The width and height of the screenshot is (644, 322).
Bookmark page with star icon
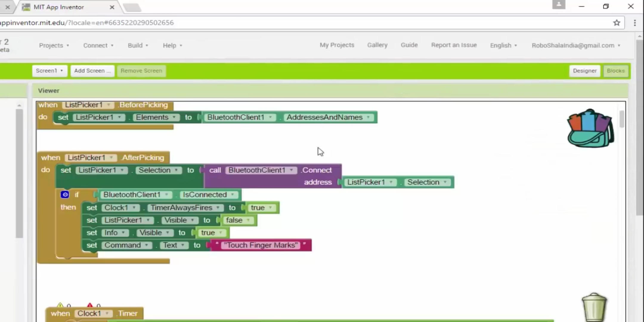[617, 23]
